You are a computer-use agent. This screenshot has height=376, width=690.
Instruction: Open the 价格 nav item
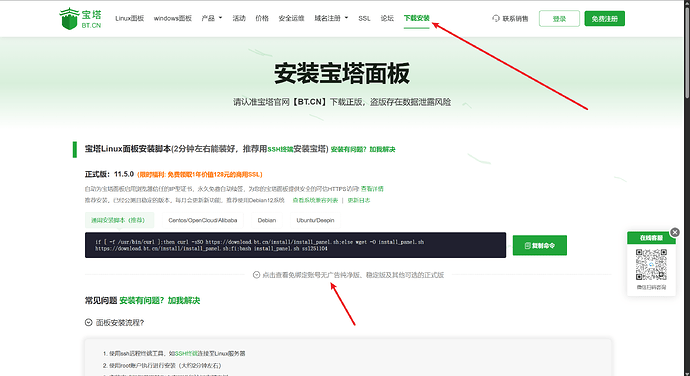[262, 18]
